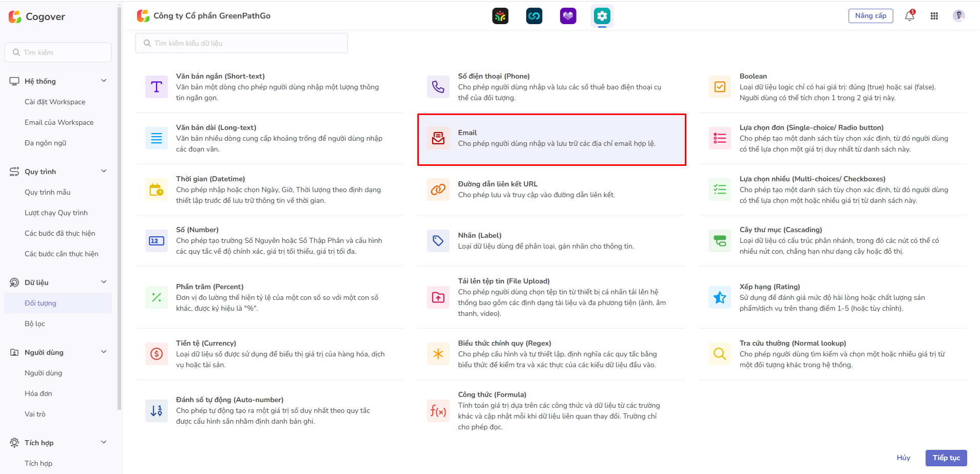Open the Đối tượng menu item
The image size is (980, 474).
(x=40, y=302)
